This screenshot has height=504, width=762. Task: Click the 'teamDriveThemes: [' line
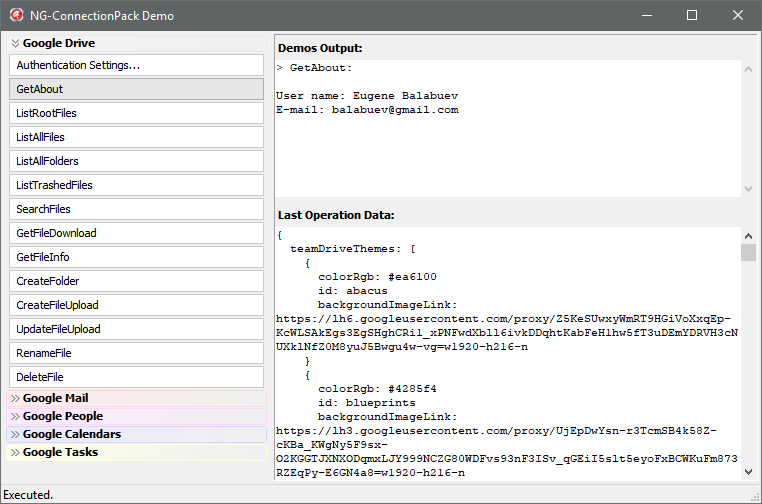pos(353,249)
